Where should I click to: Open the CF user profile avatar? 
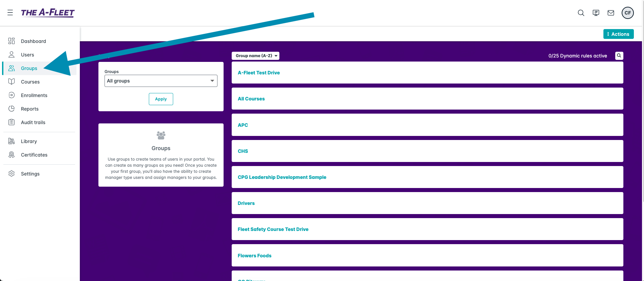coord(627,13)
